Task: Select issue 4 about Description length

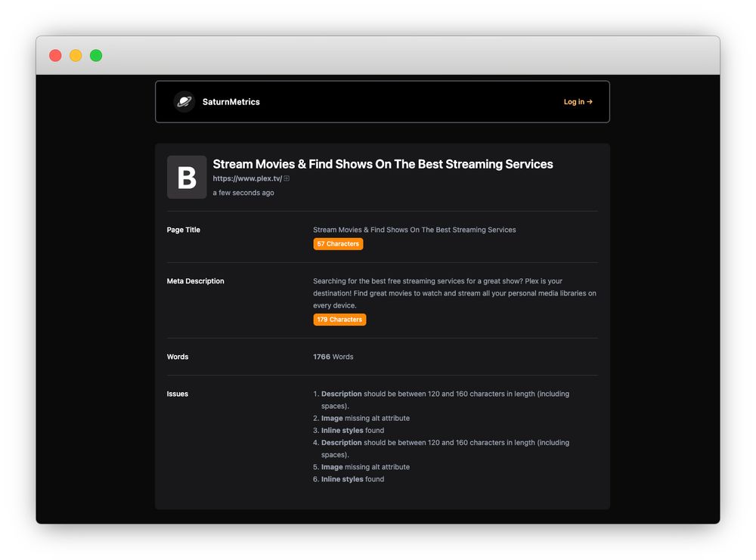Action: pos(442,448)
